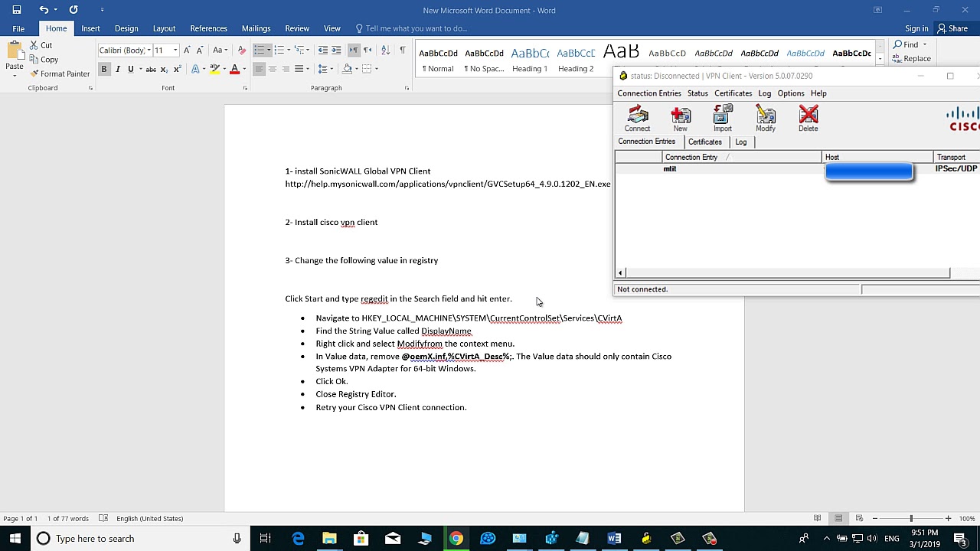Toggle Show/Hide paragraph marks
980x551 pixels.
[x=402, y=51]
